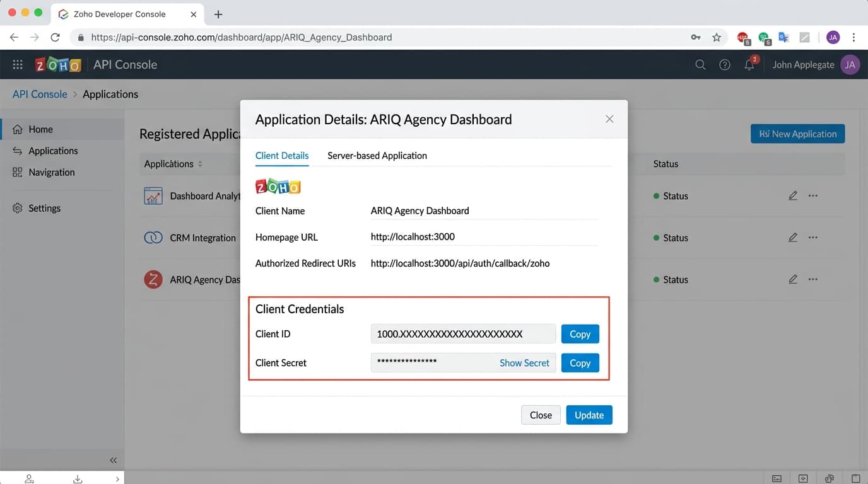Open the help question mark icon

[725, 64]
